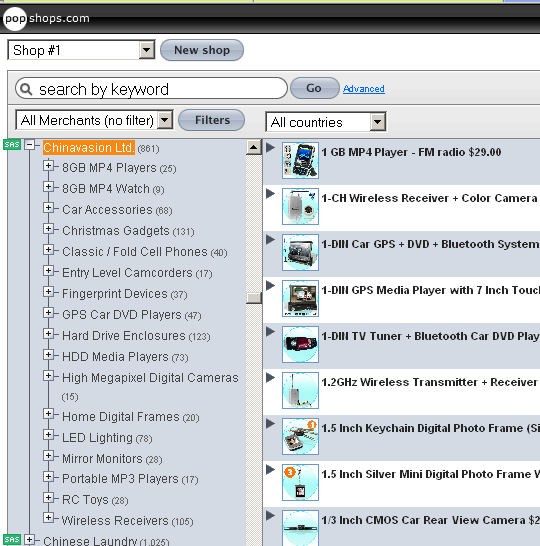Click the 1-DIN TV Tuner thumbnail
Viewport: 540px width, 546px height.
pos(300,344)
